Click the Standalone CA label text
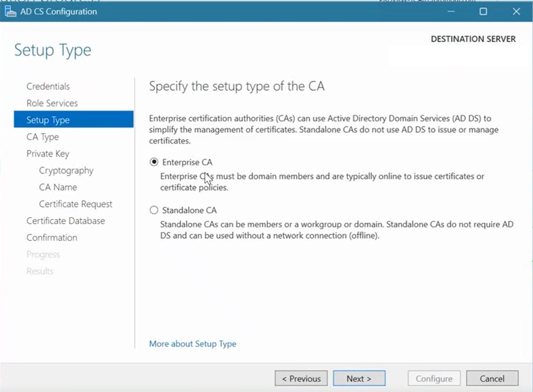The height and width of the screenshot is (392, 533). click(x=189, y=210)
